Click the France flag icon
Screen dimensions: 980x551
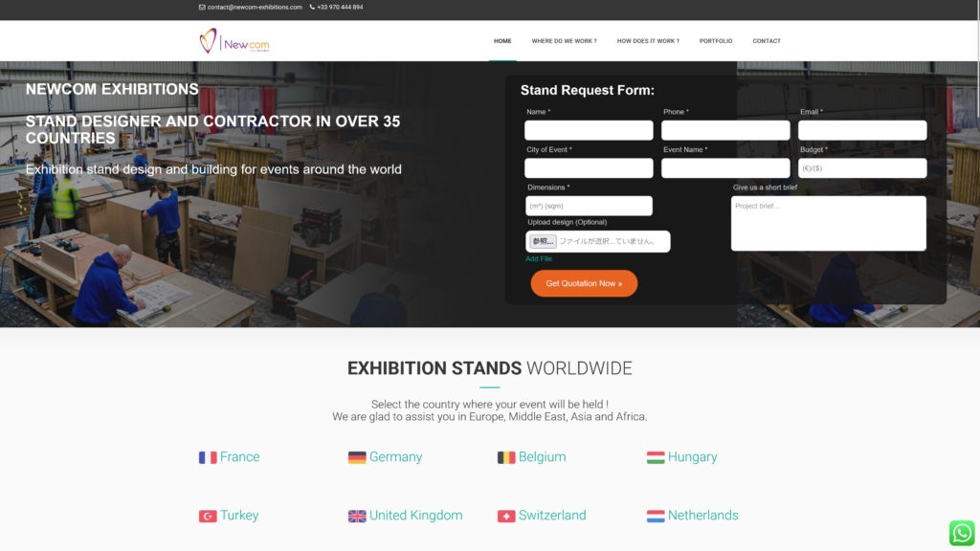208,457
